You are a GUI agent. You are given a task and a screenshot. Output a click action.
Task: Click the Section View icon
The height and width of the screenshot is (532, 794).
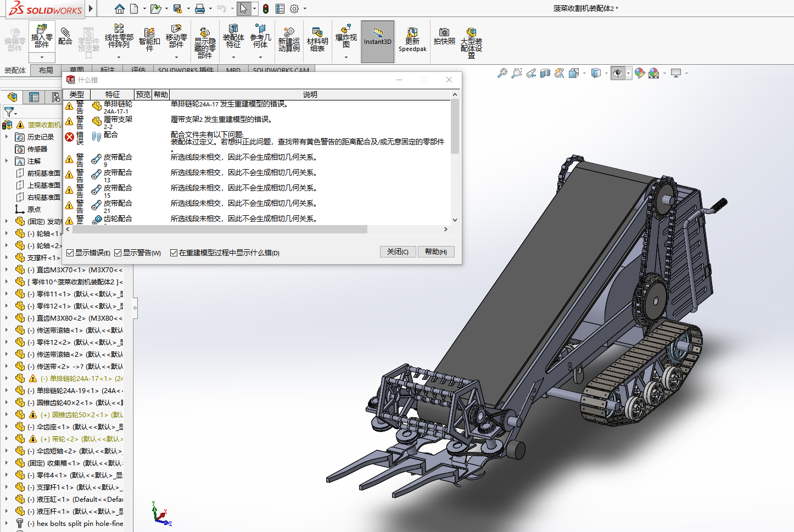point(545,73)
